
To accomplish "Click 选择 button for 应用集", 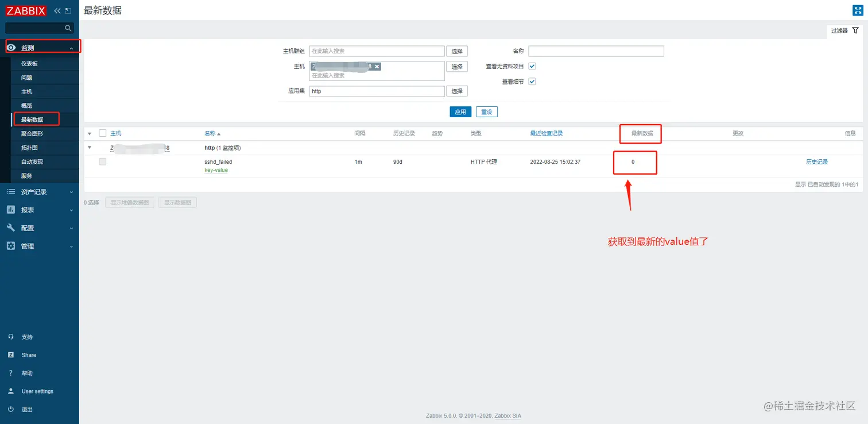I will pyautogui.click(x=457, y=91).
